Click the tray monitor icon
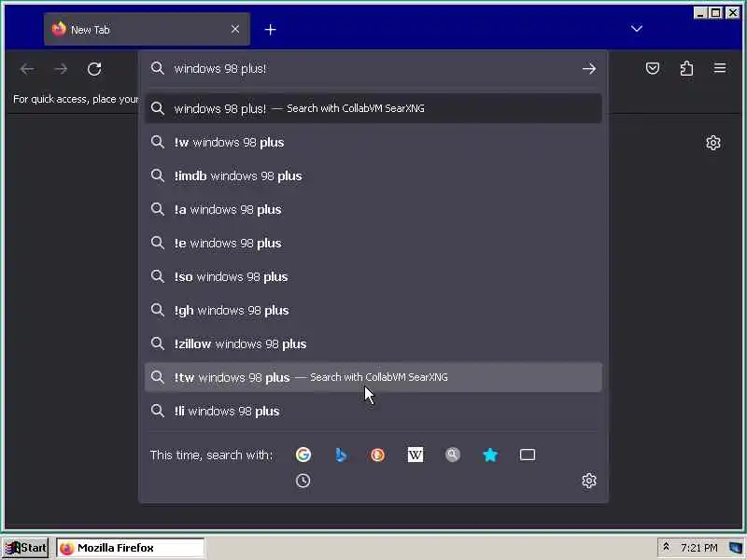The image size is (747, 560). click(x=736, y=548)
